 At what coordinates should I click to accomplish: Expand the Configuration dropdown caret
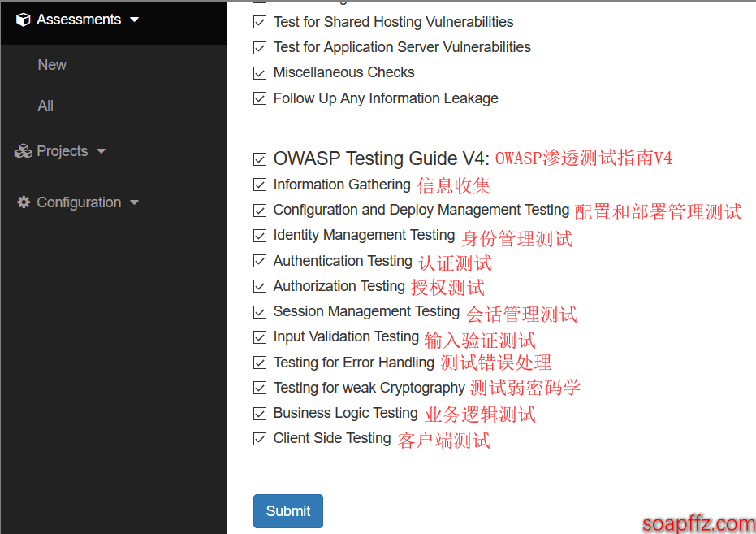coord(134,202)
